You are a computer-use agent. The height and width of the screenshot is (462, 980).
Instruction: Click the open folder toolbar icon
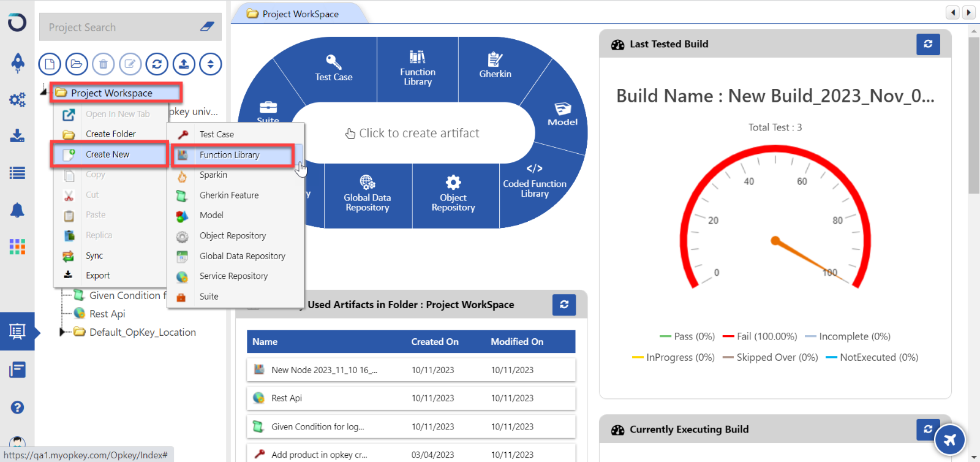(76, 64)
